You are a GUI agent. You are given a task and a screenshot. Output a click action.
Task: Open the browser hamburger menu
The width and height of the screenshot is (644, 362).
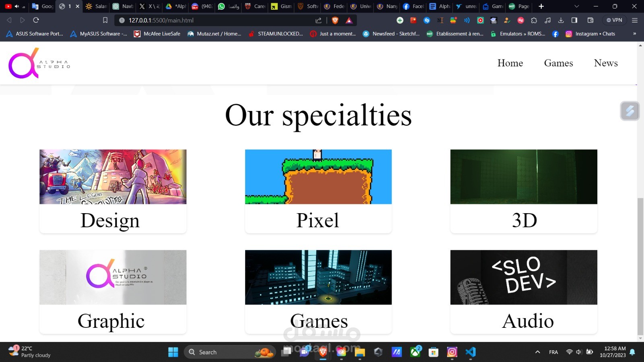[635, 20]
